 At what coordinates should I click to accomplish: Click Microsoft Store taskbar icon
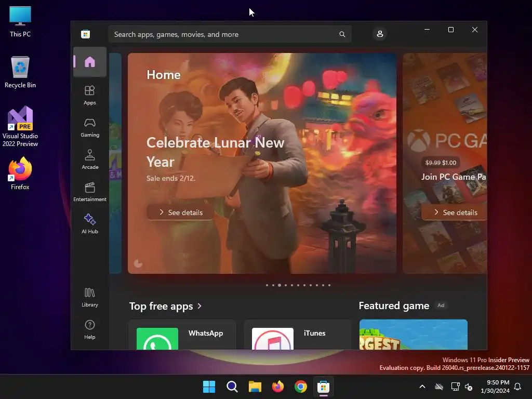(323, 387)
